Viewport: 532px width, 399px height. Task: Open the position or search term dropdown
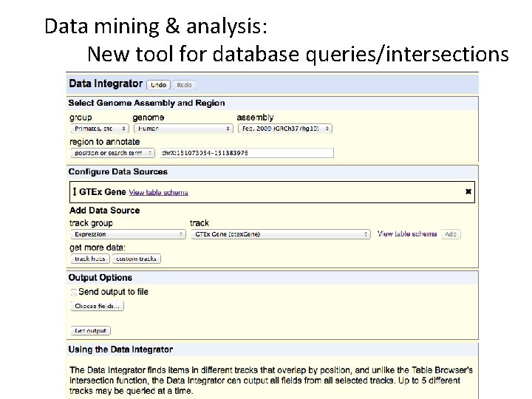(x=112, y=153)
